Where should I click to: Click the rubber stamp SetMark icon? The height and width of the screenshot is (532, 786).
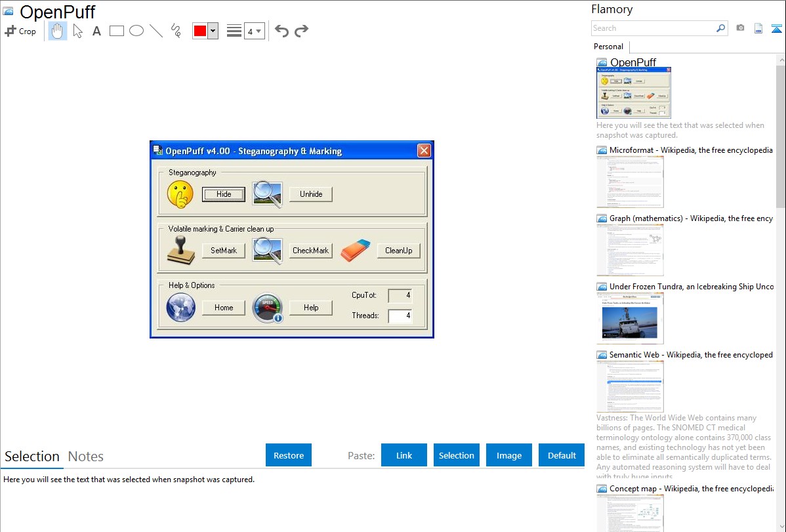click(x=181, y=250)
